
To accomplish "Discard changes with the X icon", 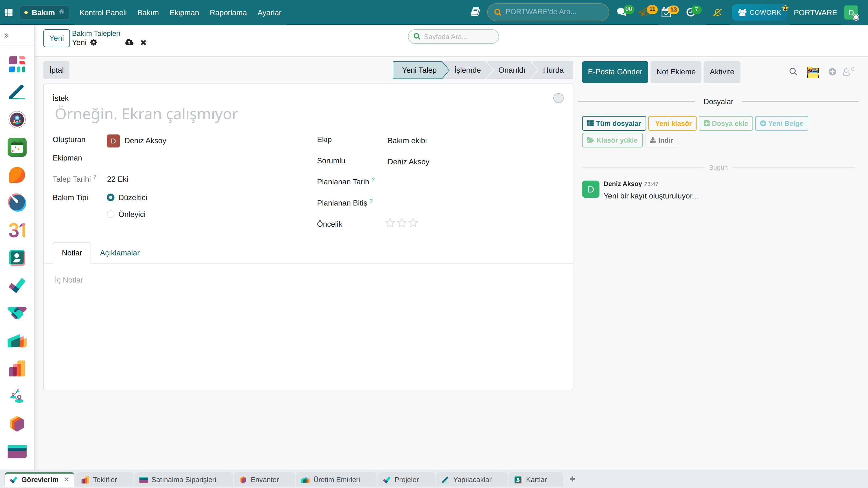I will (x=143, y=43).
